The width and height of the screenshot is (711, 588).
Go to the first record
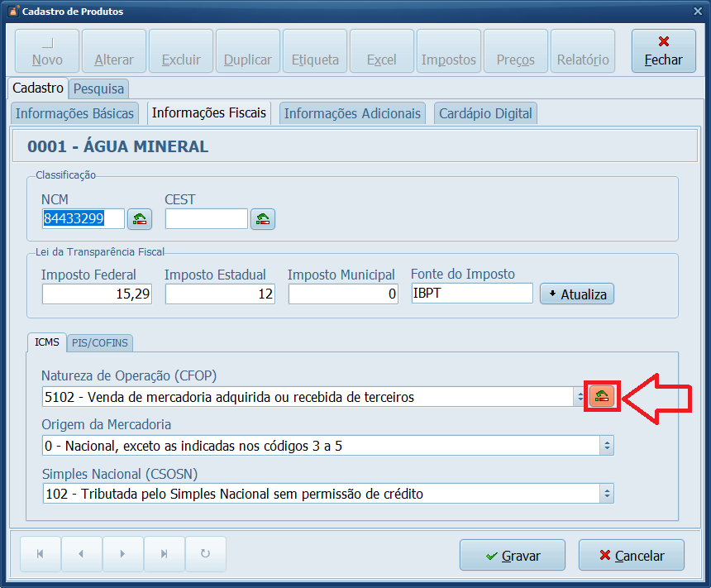[41, 554]
